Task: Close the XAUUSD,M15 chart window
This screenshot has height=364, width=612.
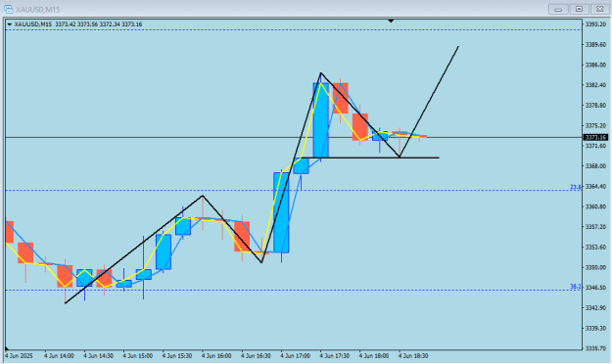Action: [600, 9]
